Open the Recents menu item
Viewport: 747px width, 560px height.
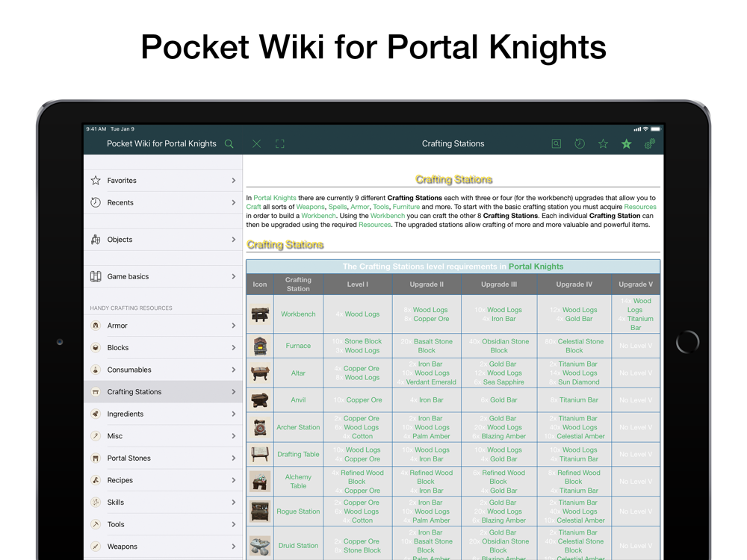coord(163,202)
